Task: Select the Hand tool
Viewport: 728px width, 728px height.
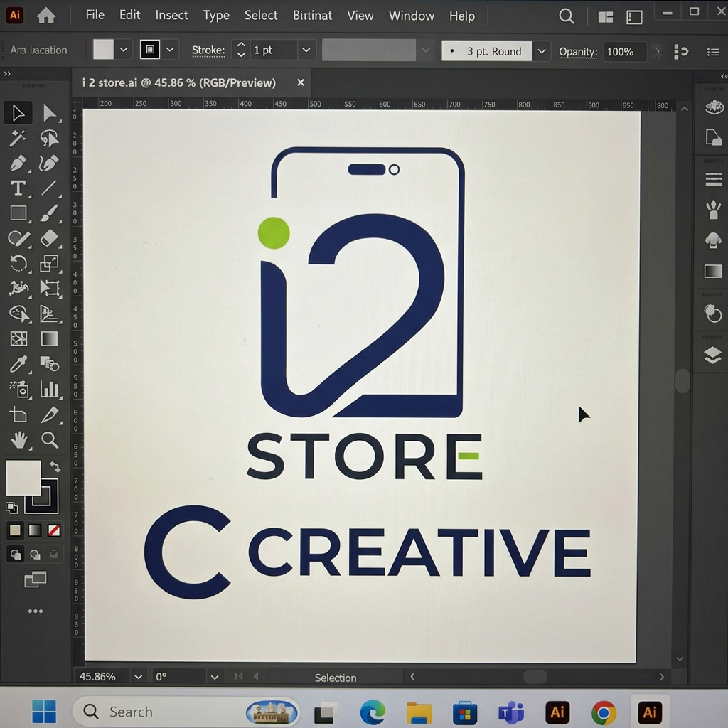Action: (19, 439)
